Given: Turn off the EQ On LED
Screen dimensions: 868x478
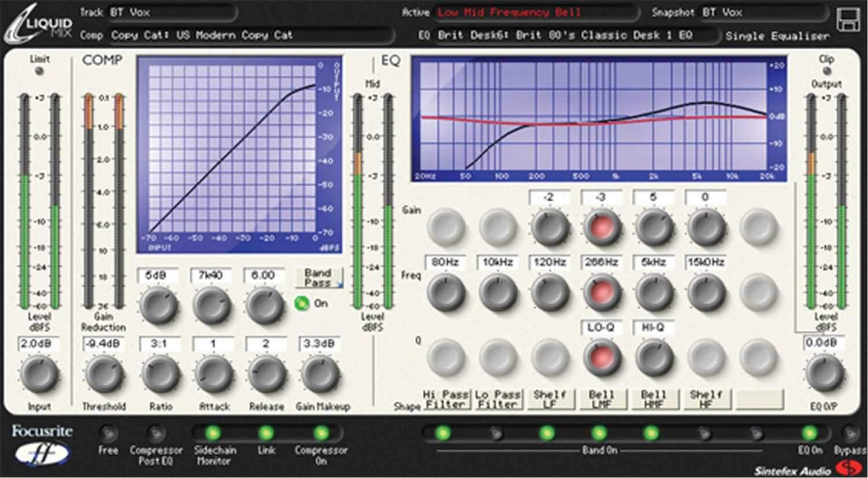Looking at the screenshot, I should click(809, 432).
